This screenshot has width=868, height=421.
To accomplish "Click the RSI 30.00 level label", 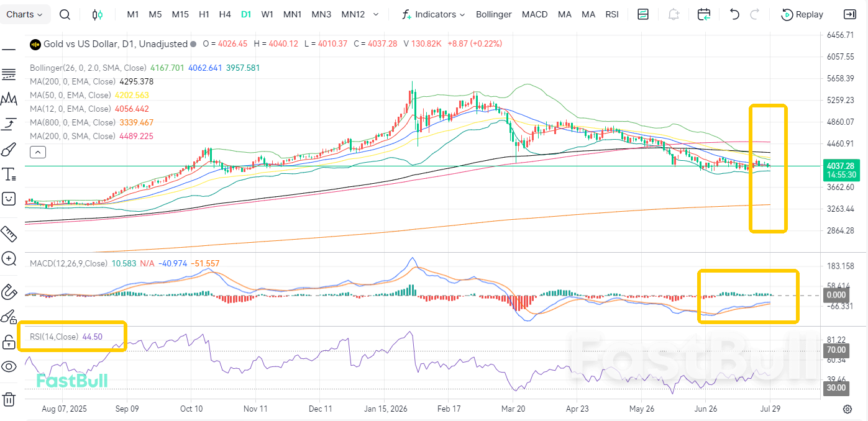I will pos(836,387).
